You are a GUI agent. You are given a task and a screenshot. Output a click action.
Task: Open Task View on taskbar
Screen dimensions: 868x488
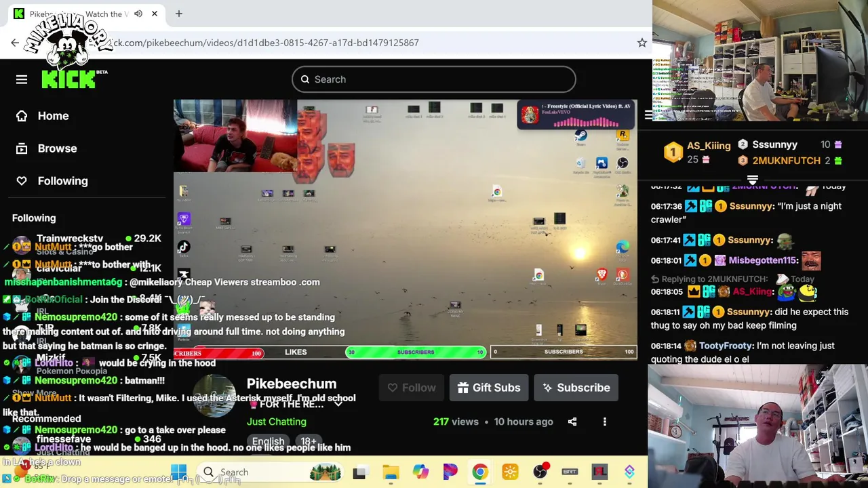[x=359, y=472]
